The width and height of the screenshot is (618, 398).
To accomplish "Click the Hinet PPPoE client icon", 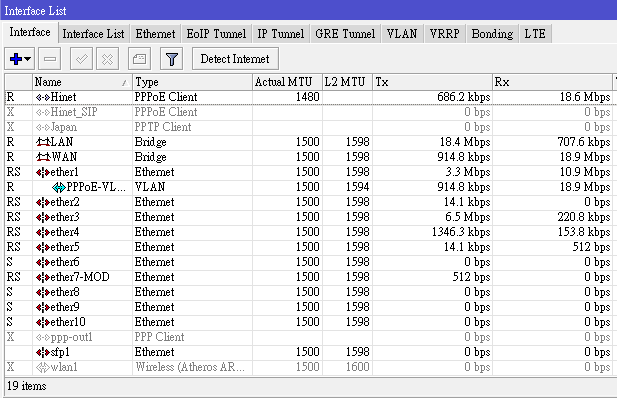I will (x=43, y=97).
